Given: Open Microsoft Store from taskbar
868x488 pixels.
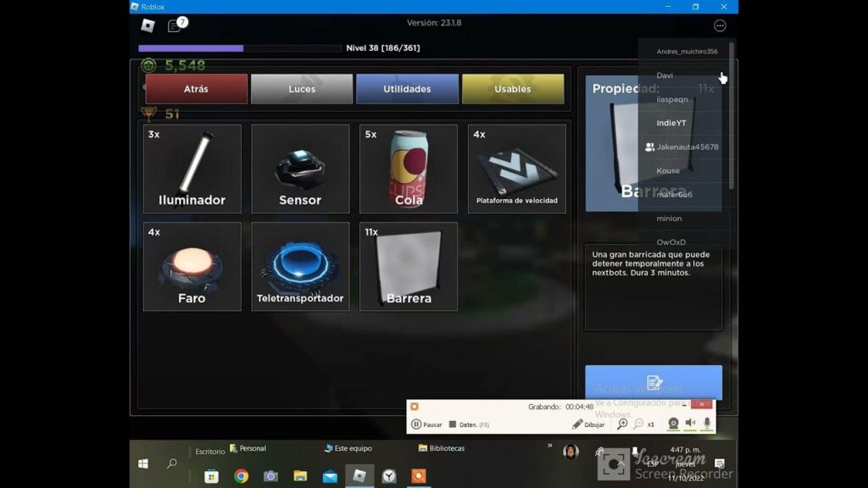Looking at the screenshot, I should point(211,476).
